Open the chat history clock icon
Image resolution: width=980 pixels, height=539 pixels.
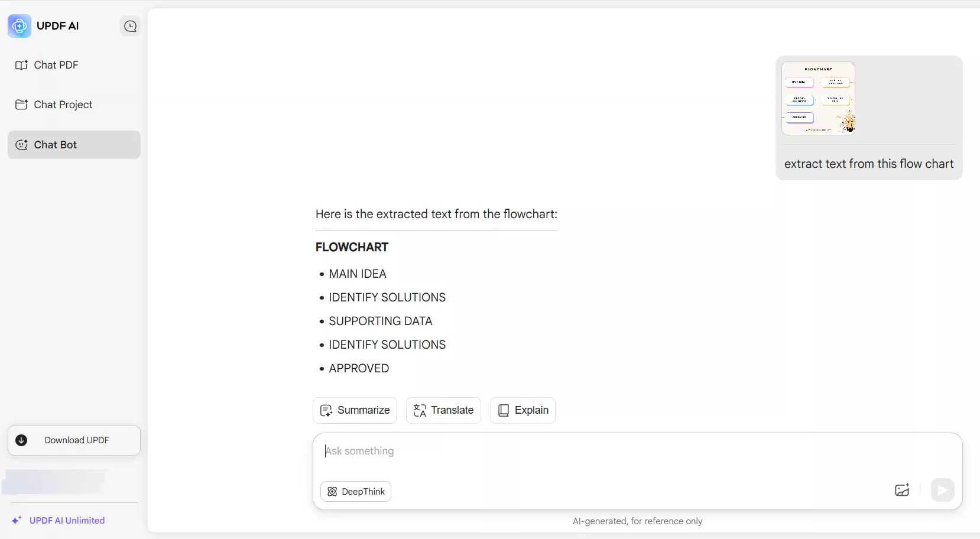(130, 26)
